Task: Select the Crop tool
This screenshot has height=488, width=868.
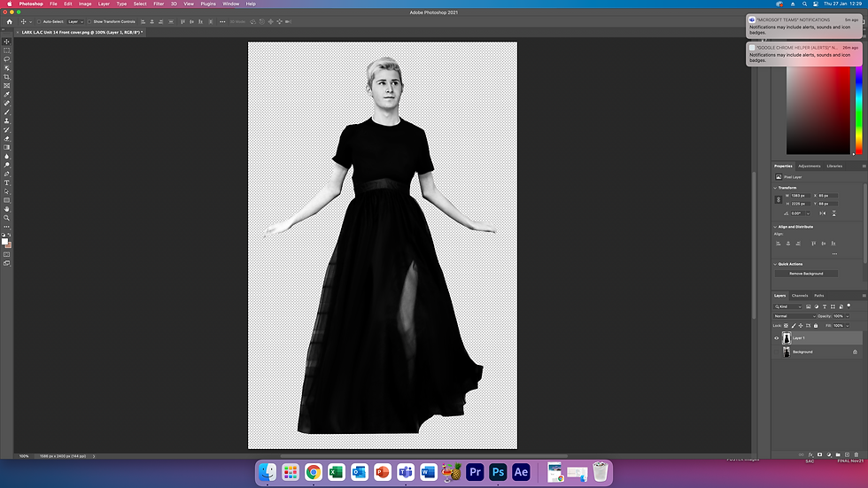Action: (7, 77)
